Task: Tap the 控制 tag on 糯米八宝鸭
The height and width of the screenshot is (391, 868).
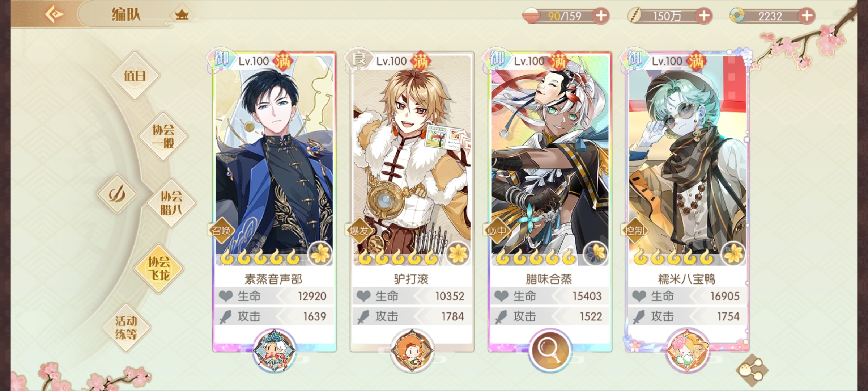Action: point(634,231)
